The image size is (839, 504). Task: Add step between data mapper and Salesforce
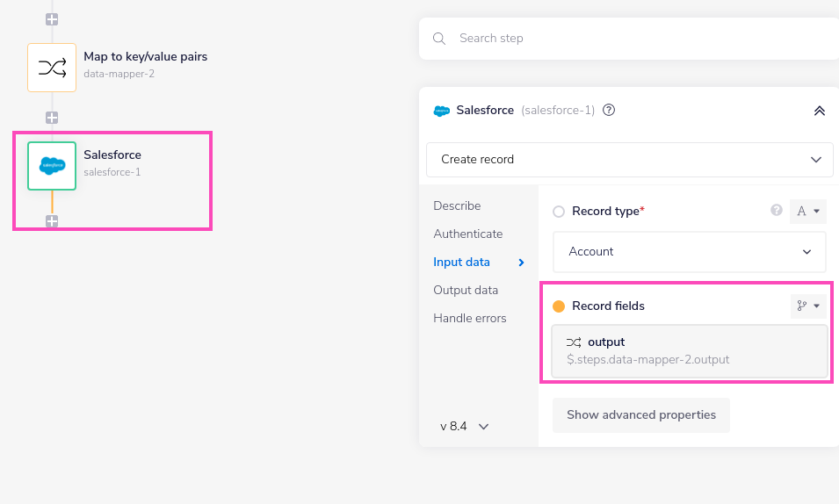pyautogui.click(x=52, y=117)
